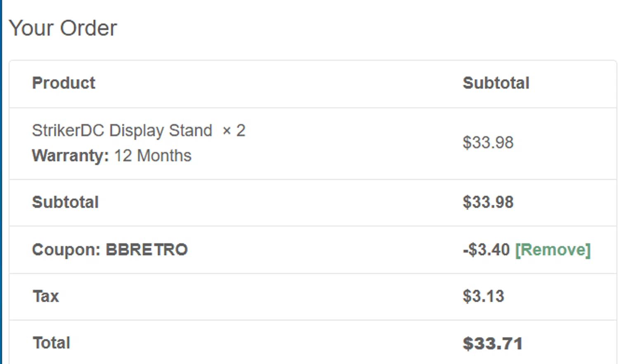Click the bold Subtotal row label
619x364 pixels.
[65, 202]
